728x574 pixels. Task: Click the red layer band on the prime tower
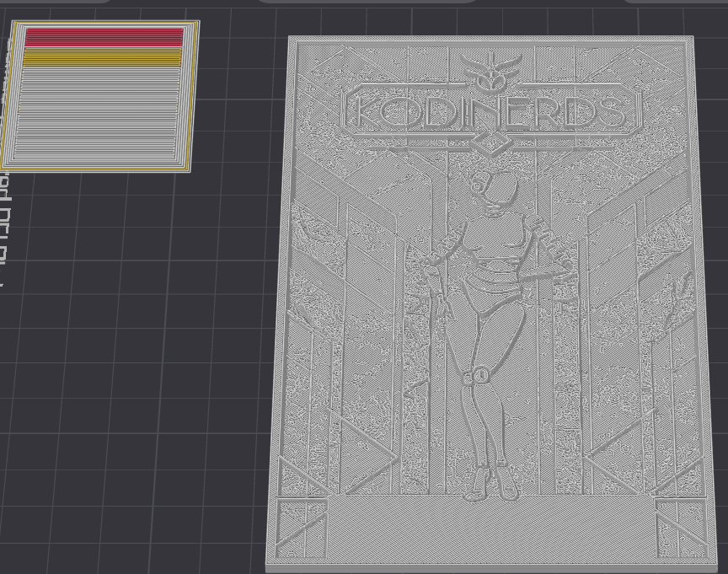[x=104, y=37]
